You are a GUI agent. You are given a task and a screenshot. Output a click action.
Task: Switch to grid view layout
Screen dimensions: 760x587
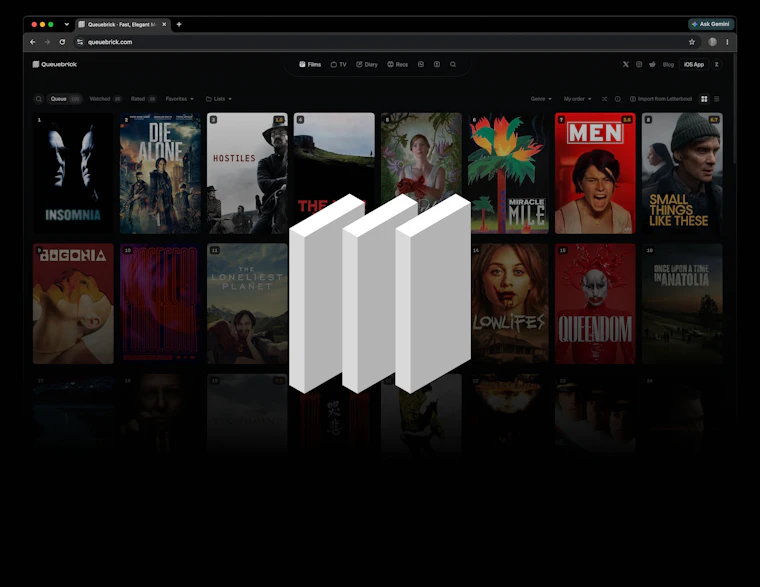704,99
